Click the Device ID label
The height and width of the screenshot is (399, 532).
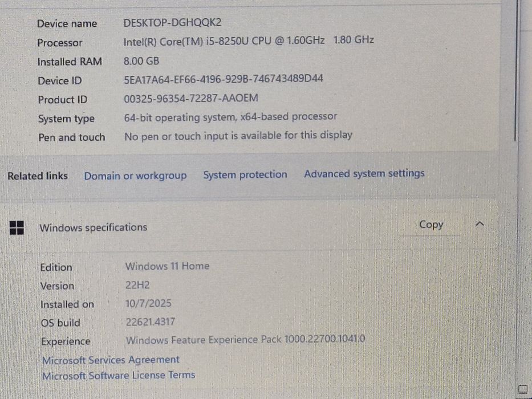tap(59, 81)
